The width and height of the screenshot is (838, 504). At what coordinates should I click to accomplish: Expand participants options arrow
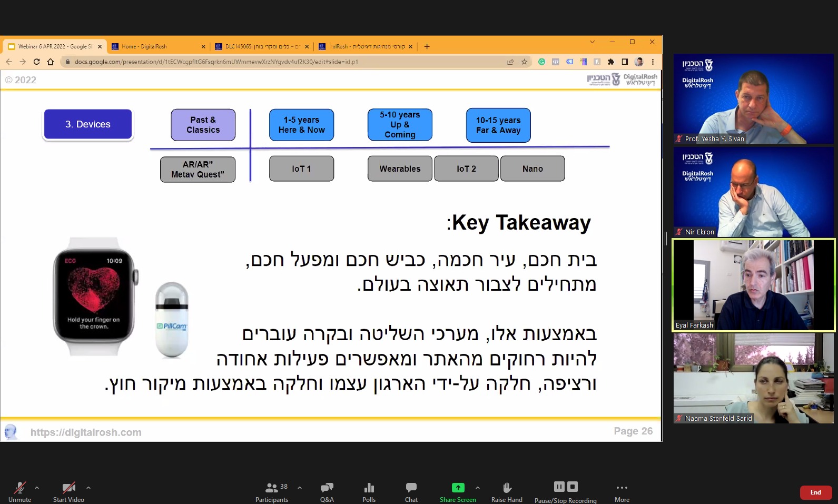click(300, 488)
